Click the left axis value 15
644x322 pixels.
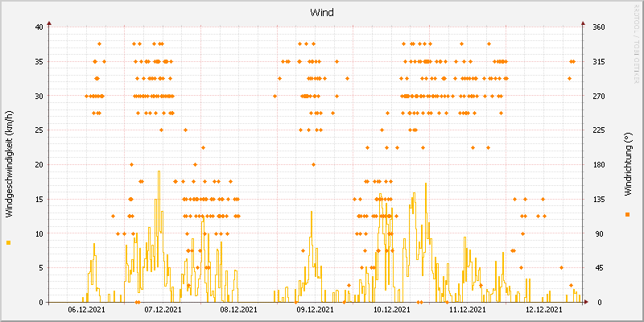pyautogui.click(x=39, y=199)
